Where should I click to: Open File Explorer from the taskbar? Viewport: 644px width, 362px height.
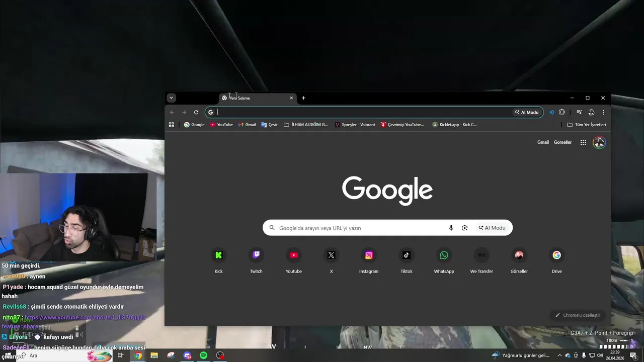point(154,355)
